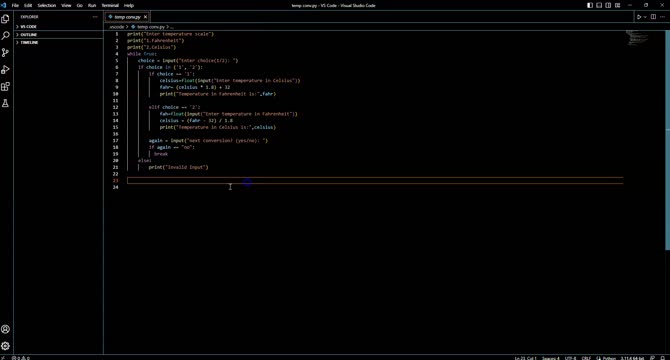This screenshot has width=670, height=360.
Task: Open the Extensions view
Action: click(6, 87)
